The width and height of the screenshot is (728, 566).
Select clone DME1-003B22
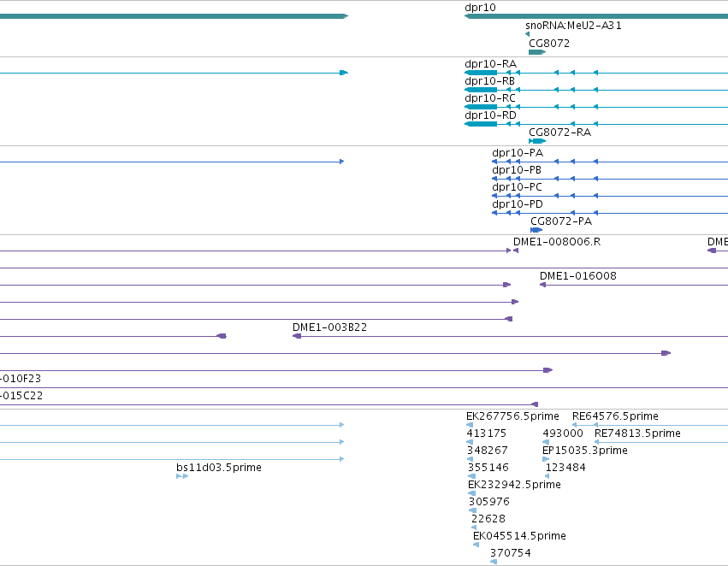tap(329, 327)
